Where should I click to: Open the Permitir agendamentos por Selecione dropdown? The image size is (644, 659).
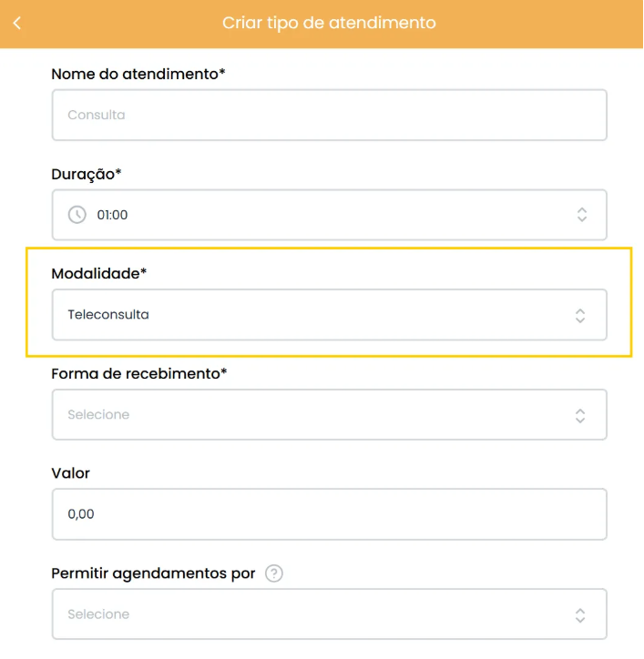click(x=330, y=614)
